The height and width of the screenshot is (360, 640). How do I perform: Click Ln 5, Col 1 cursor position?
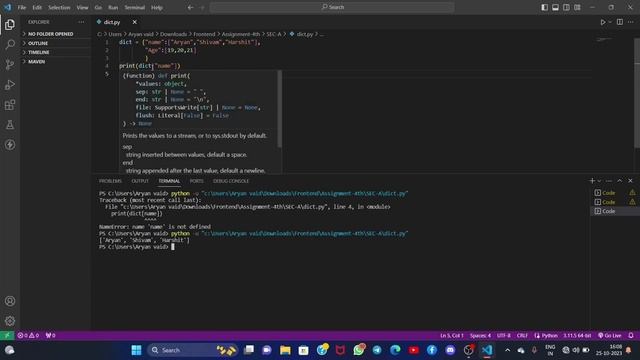coord(451,336)
